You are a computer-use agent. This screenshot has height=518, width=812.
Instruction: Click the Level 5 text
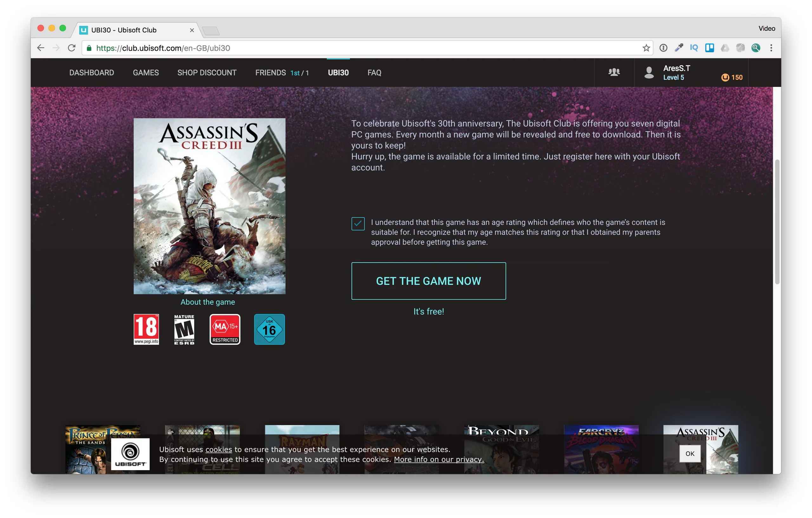click(673, 78)
